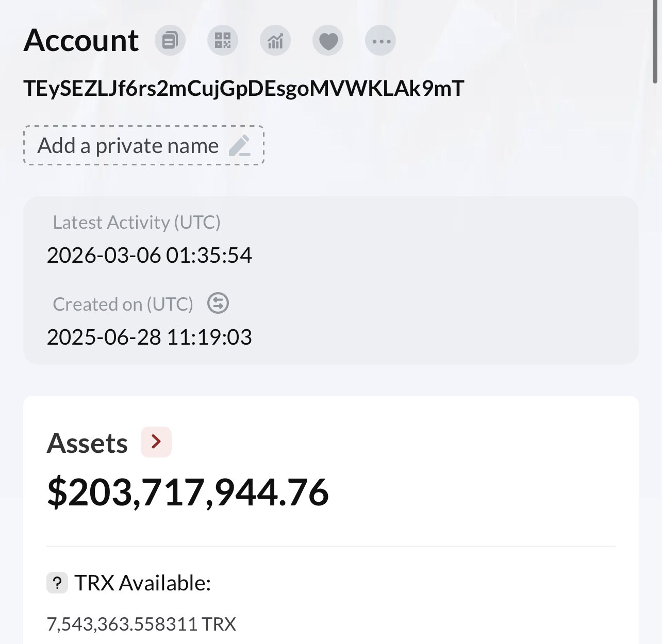Click the $203,717,944.76 assets total

tap(188, 492)
